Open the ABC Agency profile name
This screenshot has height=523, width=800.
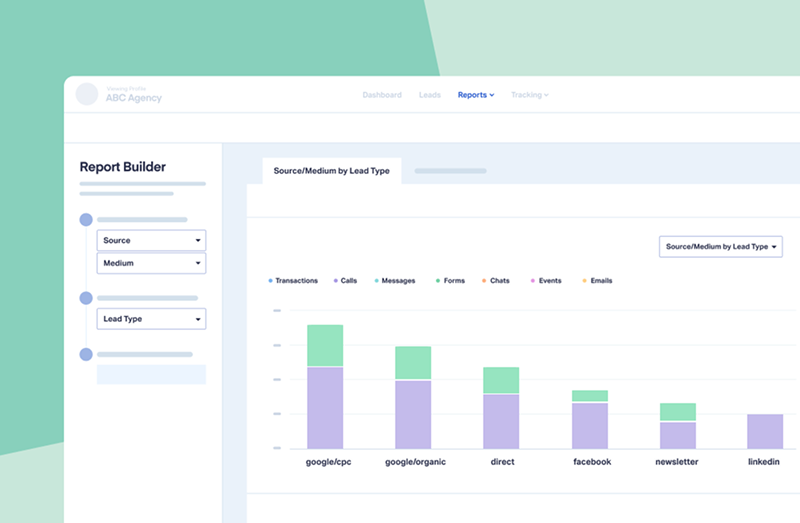[134, 98]
